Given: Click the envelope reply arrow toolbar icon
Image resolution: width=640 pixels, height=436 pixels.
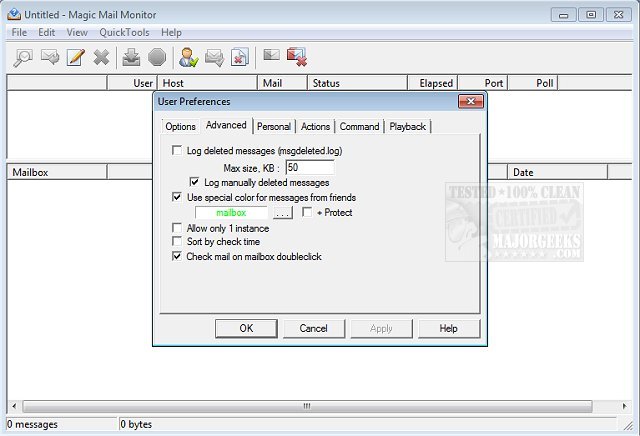Looking at the screenshot, I should 50,58.
